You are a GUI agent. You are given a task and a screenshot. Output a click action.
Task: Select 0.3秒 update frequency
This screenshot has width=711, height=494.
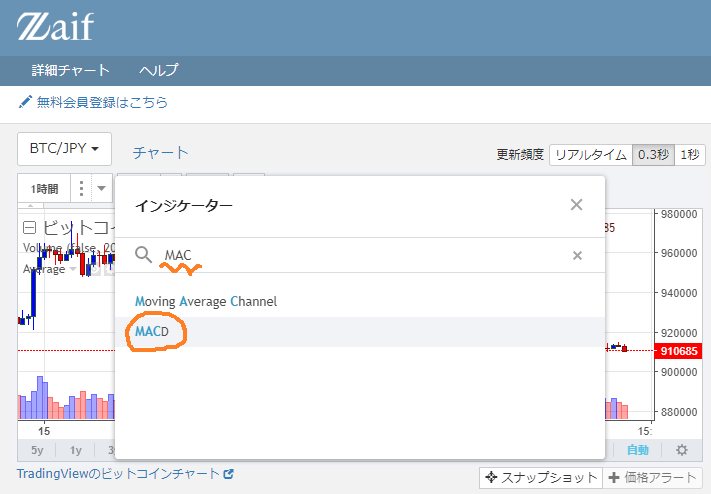(x=653, y=154)
